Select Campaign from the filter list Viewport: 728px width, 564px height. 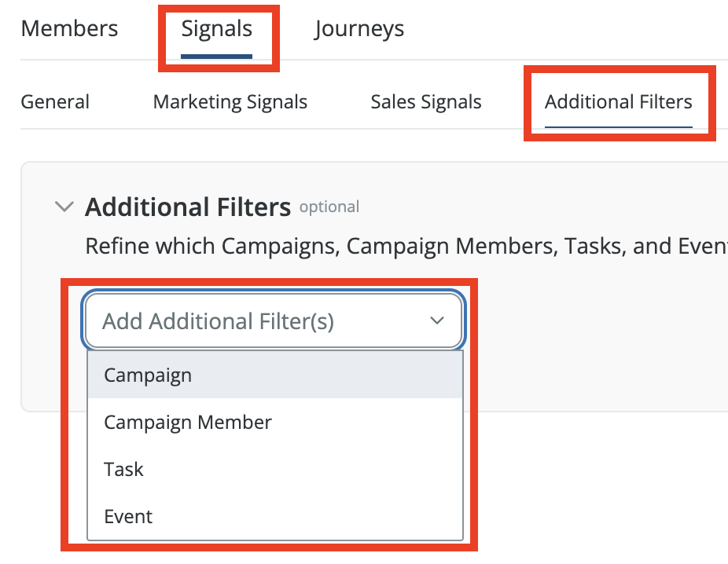pos(148,375)
